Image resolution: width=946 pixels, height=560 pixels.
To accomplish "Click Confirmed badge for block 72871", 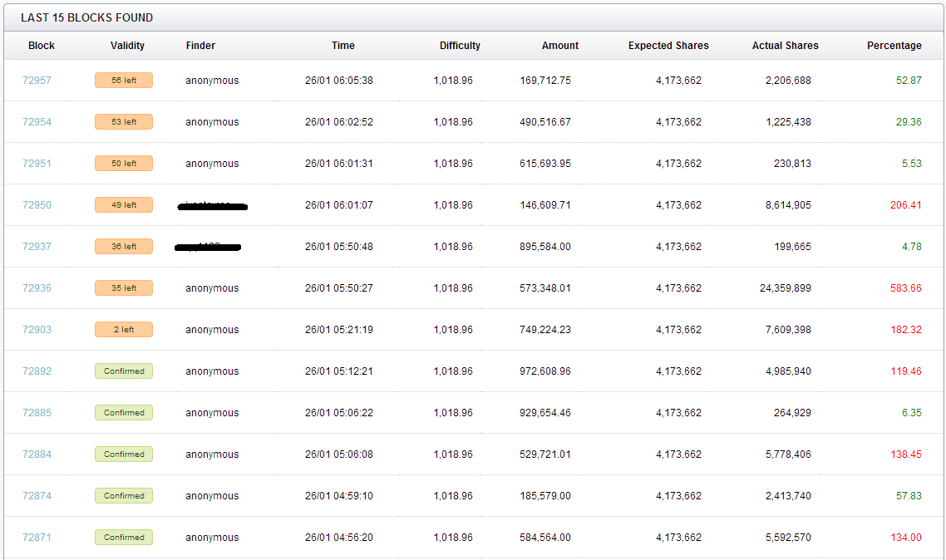I will click(124, 538).
